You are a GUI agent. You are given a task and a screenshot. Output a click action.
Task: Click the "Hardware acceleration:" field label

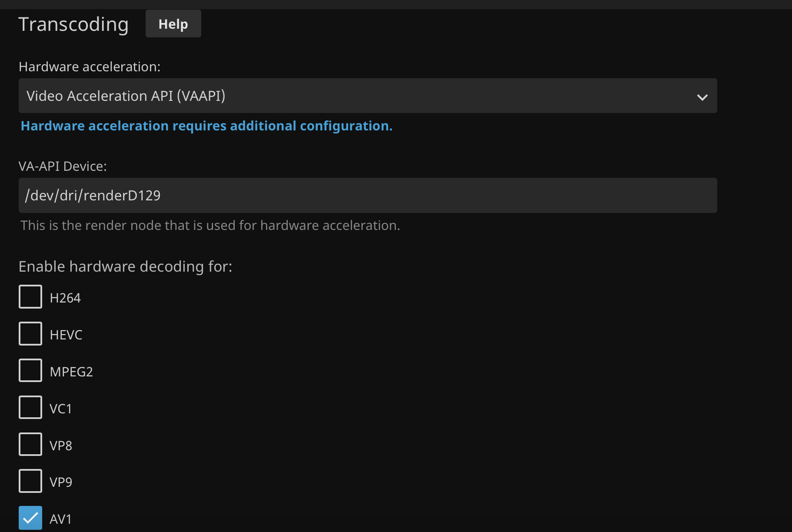coord(90,67)
